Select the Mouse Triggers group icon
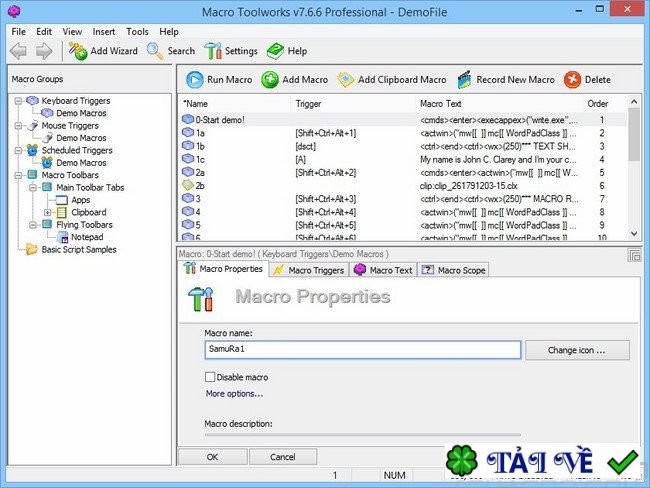The height and width of the screenshot is (488, 650). point(32,125)
